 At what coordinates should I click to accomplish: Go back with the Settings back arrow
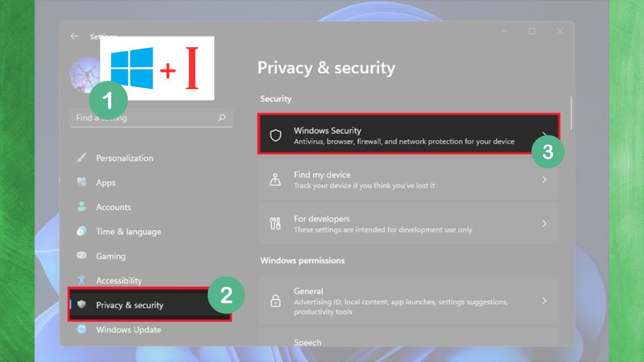point(74,36)
